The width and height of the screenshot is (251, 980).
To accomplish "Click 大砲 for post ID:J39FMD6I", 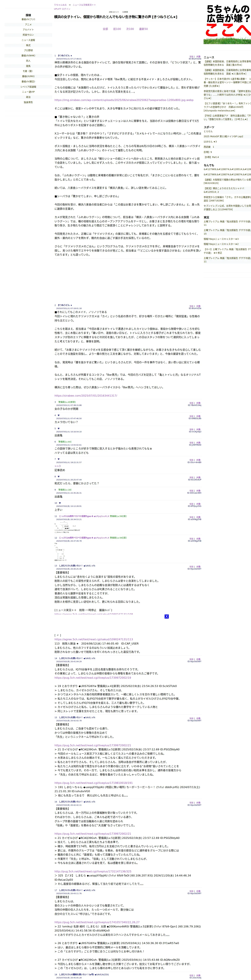I will pyautogui.click(x=198, y=443).
